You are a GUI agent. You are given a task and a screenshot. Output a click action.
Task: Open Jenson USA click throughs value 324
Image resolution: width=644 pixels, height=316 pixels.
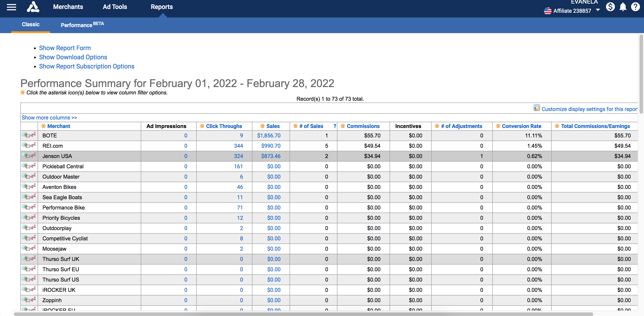(238, 156)
